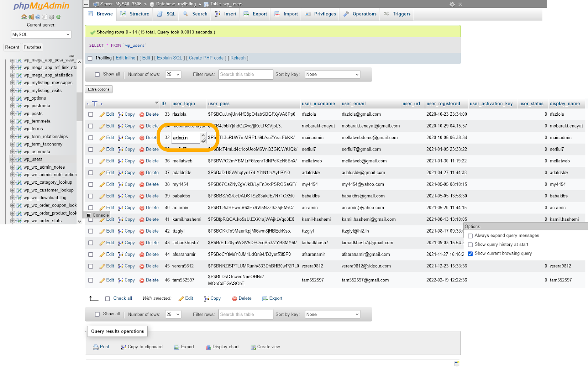Click the Explain SQL link
This screenshot has width=588, height=374.
click(169, 58)
